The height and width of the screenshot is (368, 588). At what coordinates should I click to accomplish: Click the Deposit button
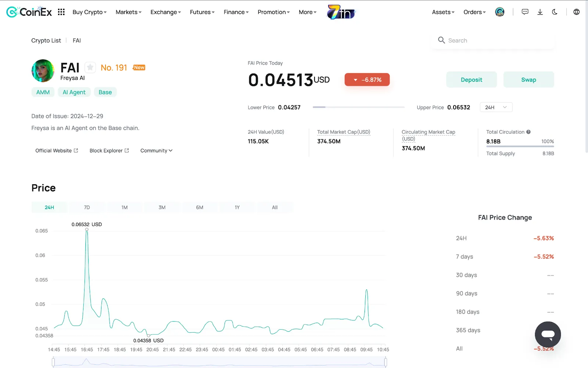point(472,79)
